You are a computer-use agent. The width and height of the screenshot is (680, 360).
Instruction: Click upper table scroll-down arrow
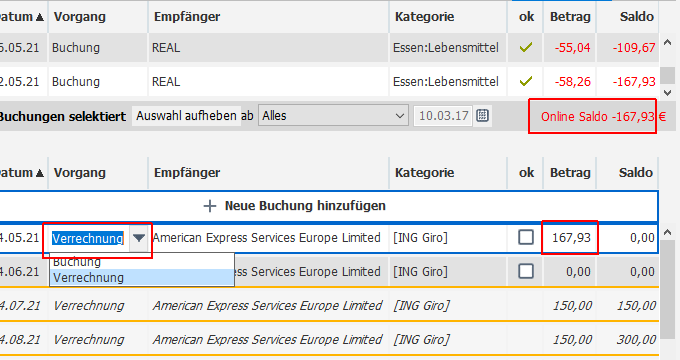coord(668,92)
